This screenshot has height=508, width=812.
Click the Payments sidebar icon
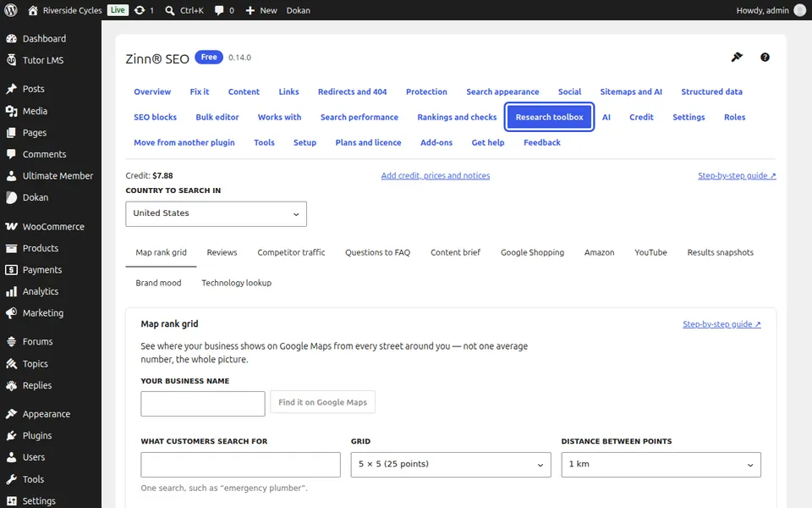tap(11, 269)
